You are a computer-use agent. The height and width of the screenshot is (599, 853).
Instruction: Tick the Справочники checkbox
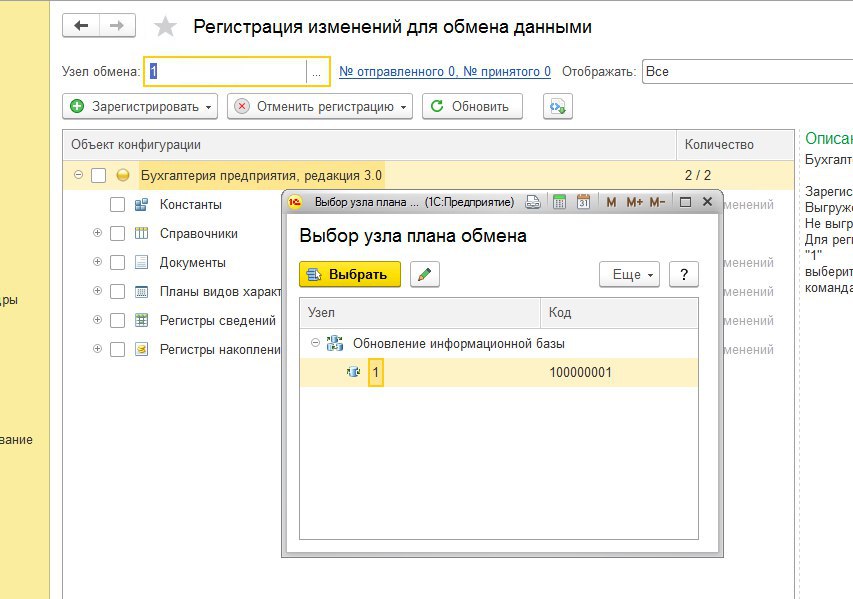point(118,233)
